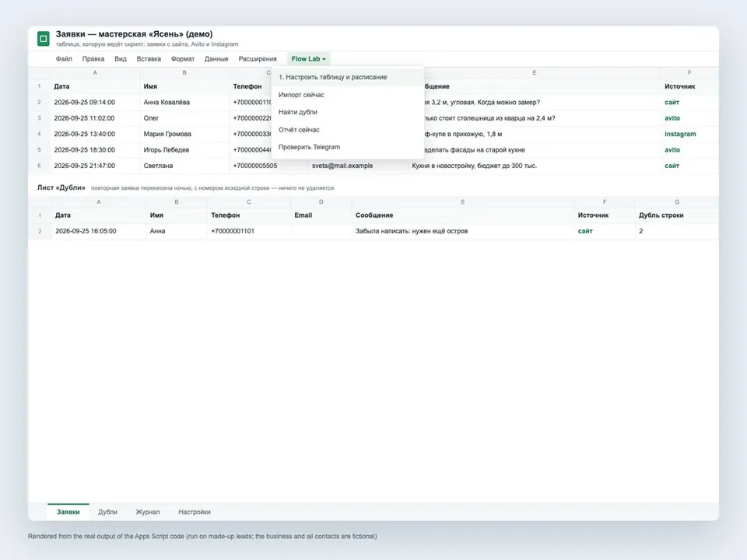Select Дубль строки value 2 cell

coord(677,231)
